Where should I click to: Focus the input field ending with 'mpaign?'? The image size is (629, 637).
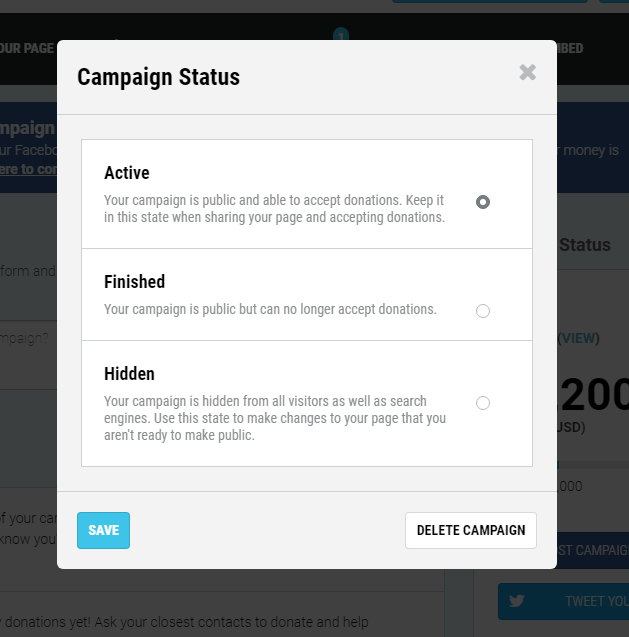[x=28, y=355]
